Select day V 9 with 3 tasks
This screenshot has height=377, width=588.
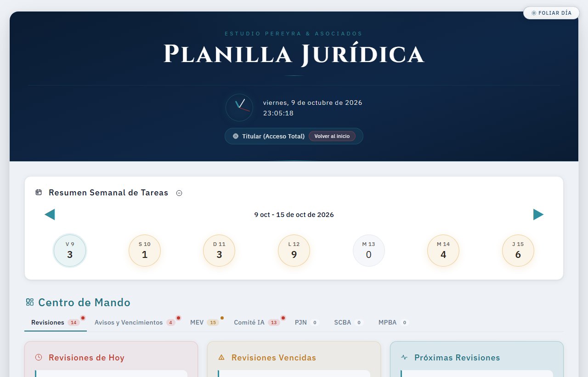(70, 251)
